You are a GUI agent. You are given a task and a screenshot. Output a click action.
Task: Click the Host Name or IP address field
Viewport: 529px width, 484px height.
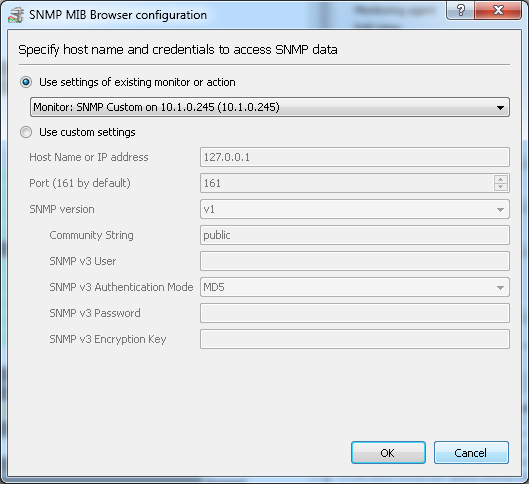pos(355,157)
